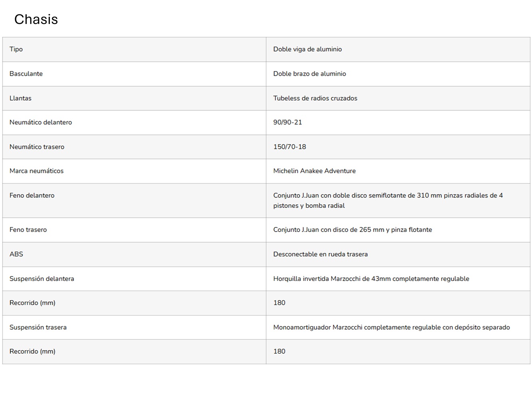Viewport: 532px width, 399px height.
Task: Click the Chasis heading
Action: [x=36, y=19]
